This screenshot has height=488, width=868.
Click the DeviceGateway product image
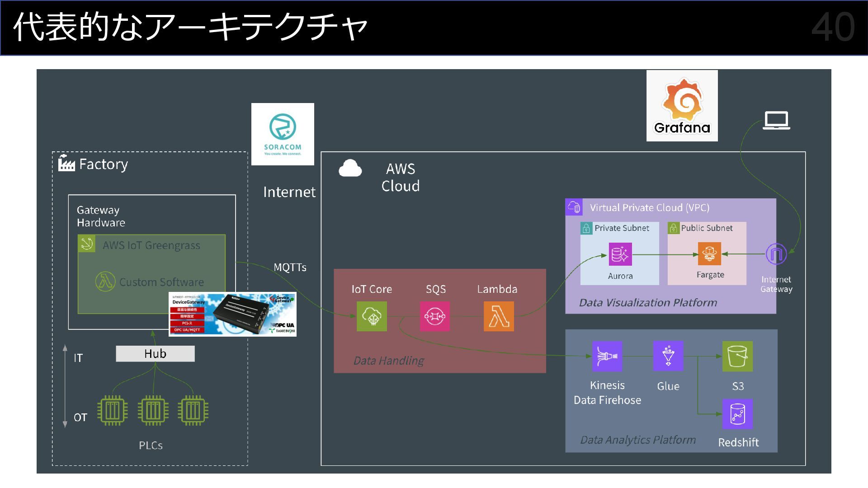[232, 314]
